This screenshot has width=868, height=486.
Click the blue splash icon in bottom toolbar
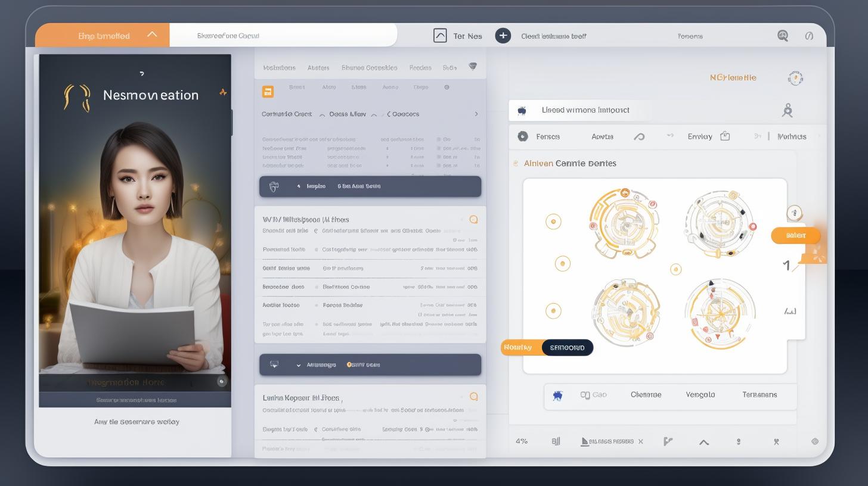point(557,395)
